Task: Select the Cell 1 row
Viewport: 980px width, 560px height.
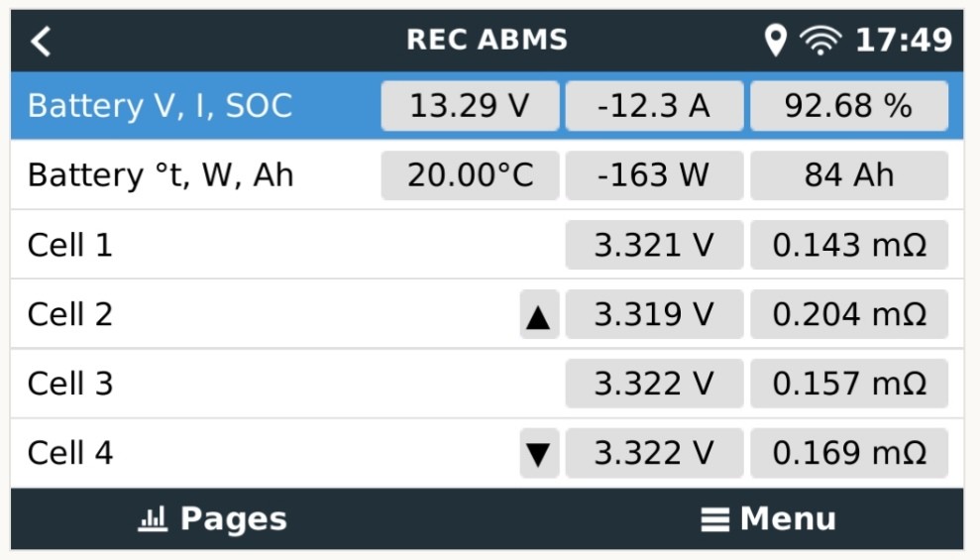Action: coord(487,245)
